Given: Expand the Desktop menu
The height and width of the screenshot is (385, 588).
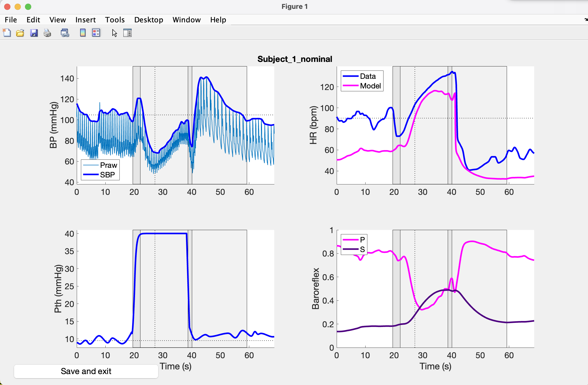Looking at the screenshot, I should coord(149,20).
